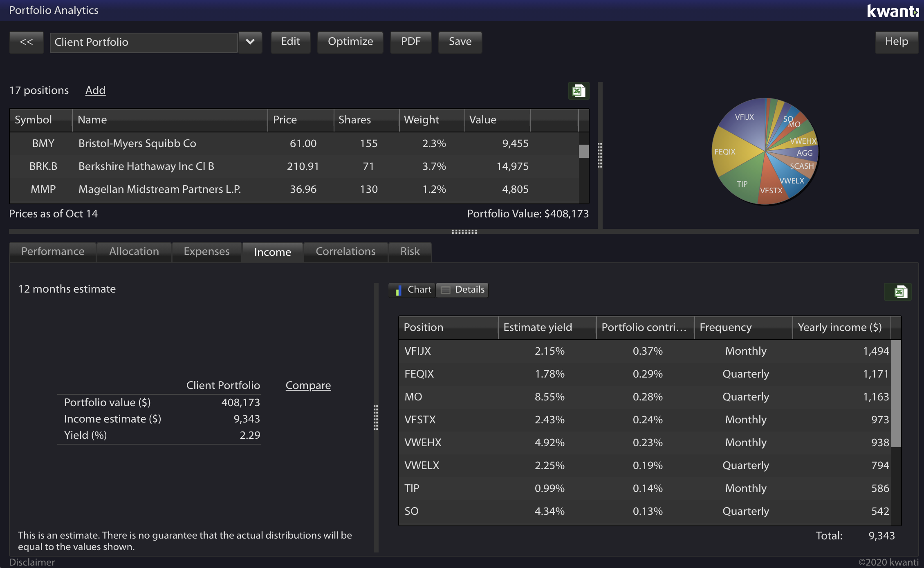924x568 pixels.
Task: Click splitter handle between summary and details
Action: coord(376,418)
